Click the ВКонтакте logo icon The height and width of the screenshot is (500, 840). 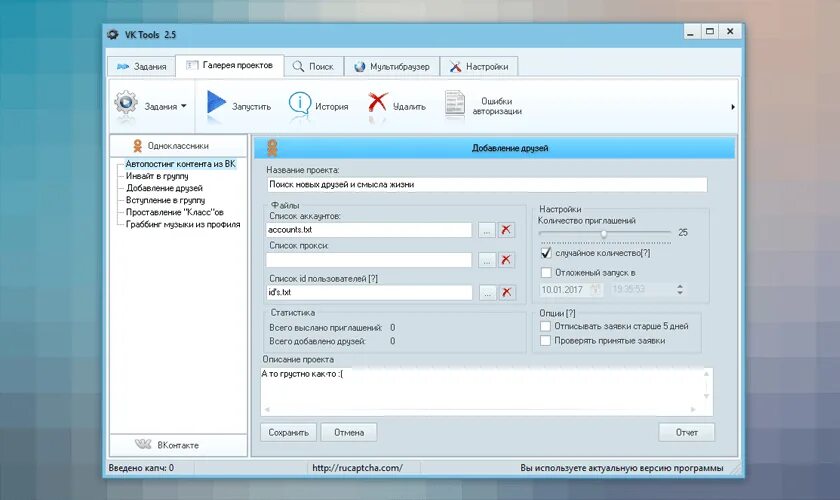coord(143,444)
